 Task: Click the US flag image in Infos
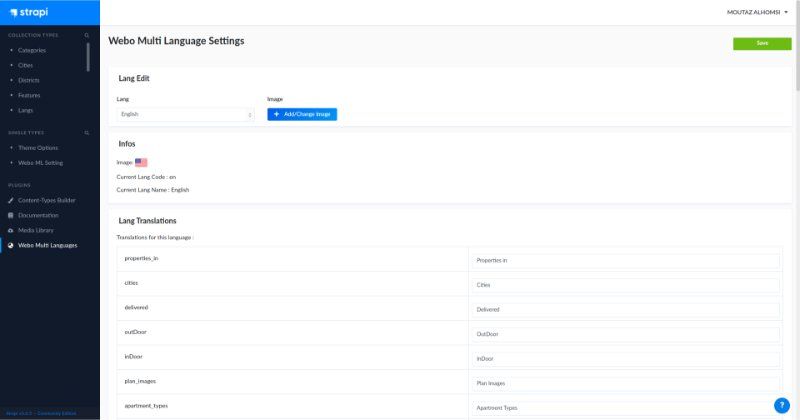[x=141, y=162]
